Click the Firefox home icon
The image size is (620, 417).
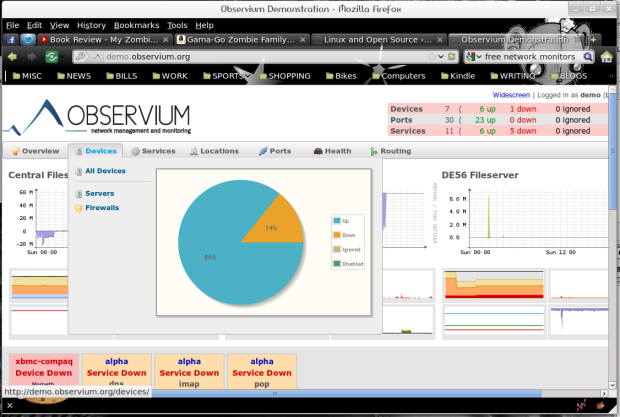607,57
